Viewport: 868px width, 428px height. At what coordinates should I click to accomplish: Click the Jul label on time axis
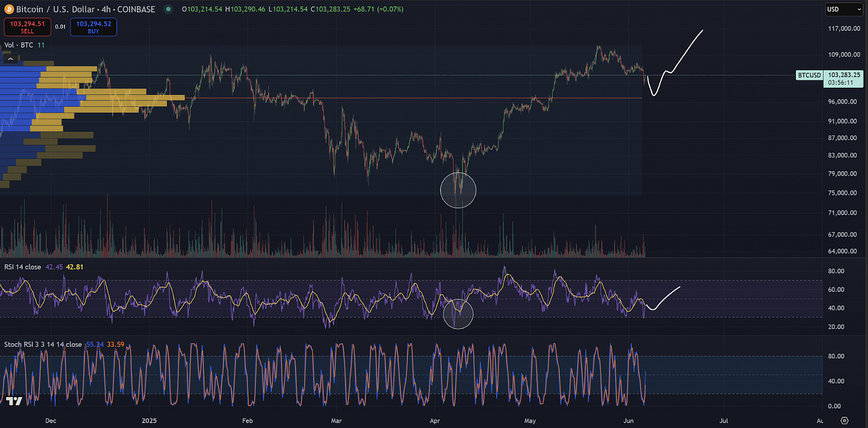point(724,420)
